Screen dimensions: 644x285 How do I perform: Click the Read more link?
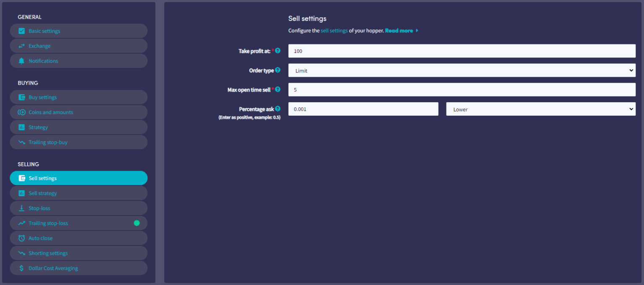[x=399, y=31]
